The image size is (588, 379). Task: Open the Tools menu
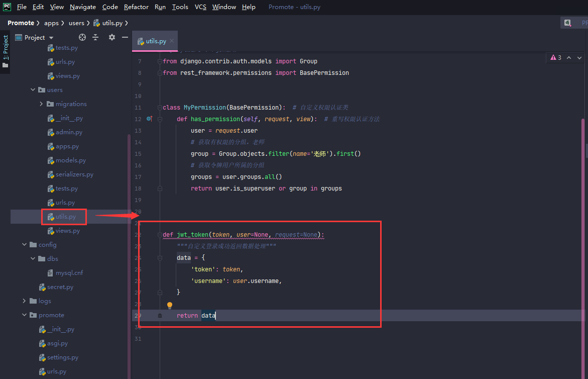click(180, 7)
